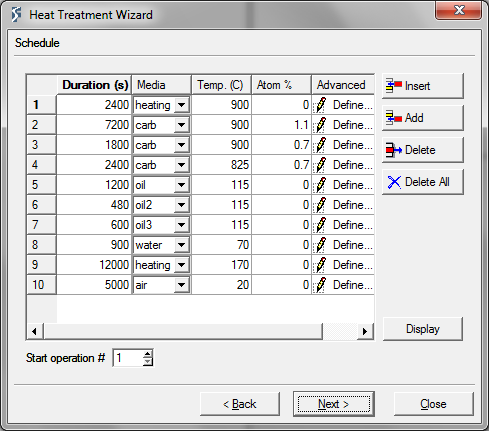Image resolution: width=489 pixels, height=431 pixels.
Task: Click the Insert row icon button
Action: [x=423, y=86]
